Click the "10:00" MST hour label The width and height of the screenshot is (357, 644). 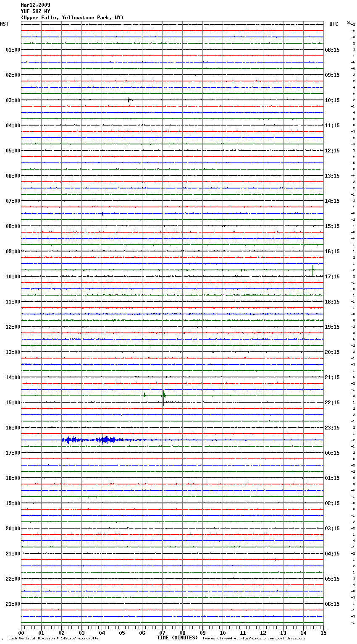tap(13, 277)
